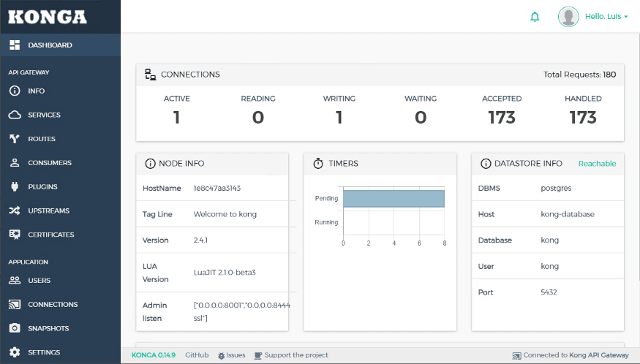
Task: Open the Services menu item
Action: click(61, 115)
